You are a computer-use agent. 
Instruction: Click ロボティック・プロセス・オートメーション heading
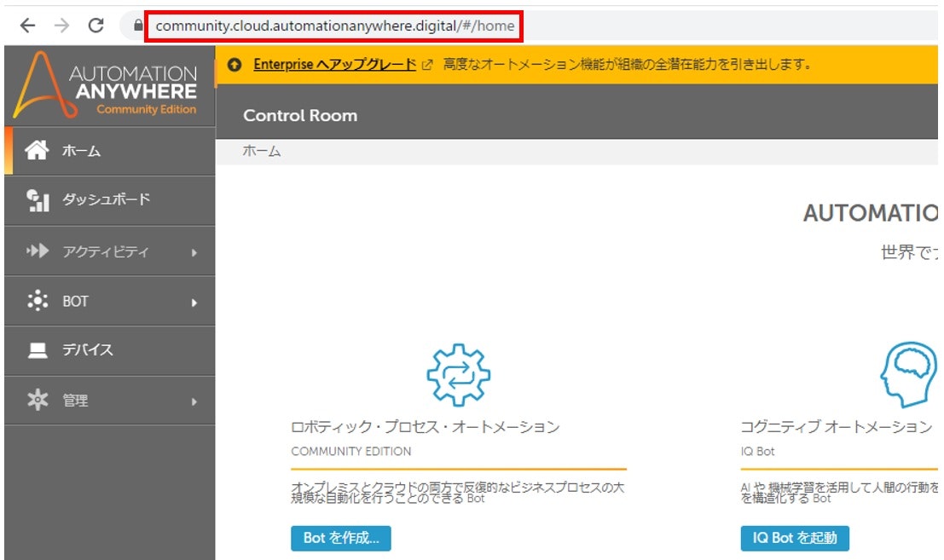[x=425, y=427]
